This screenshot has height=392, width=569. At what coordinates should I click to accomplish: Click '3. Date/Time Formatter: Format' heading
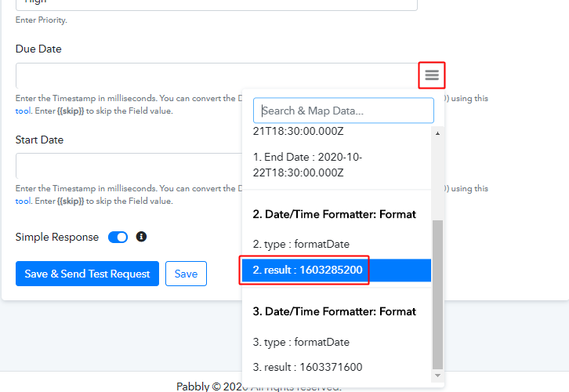pos(334,312)
